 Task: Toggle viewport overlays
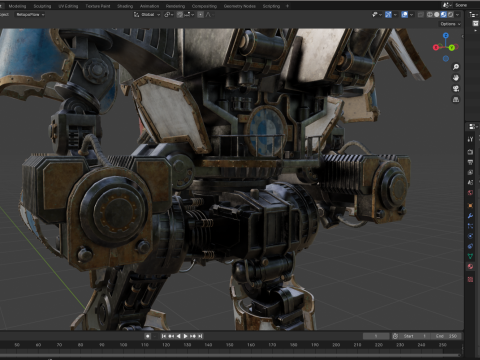point(405,15)
